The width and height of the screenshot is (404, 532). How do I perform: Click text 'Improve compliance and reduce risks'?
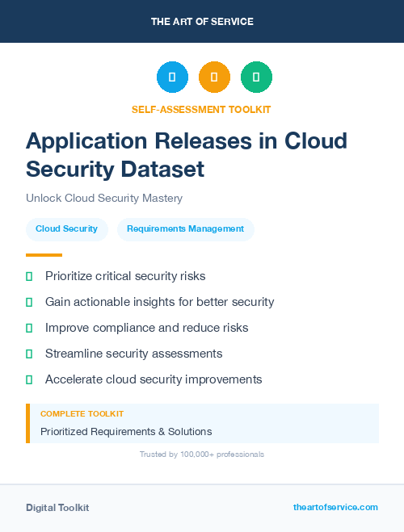coord(147,328)
